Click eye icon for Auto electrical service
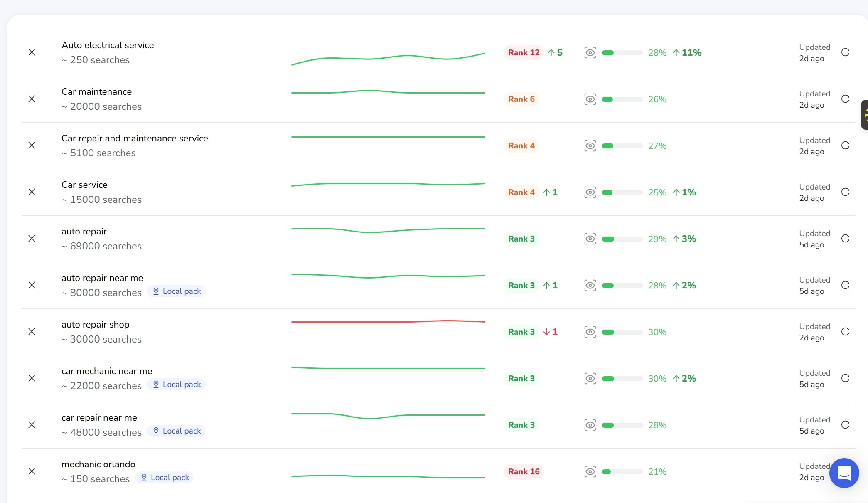Screen dimensions: 868x503 tap(590, 52)
